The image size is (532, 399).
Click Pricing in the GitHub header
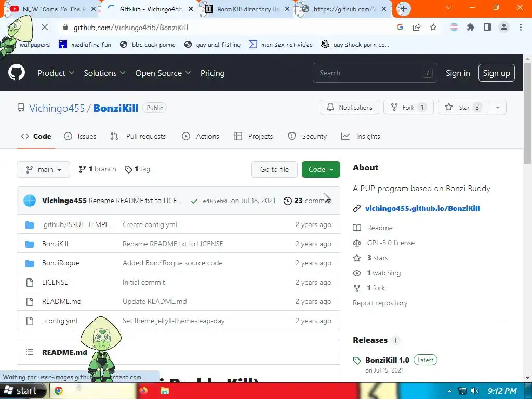(x=212, y=73)
